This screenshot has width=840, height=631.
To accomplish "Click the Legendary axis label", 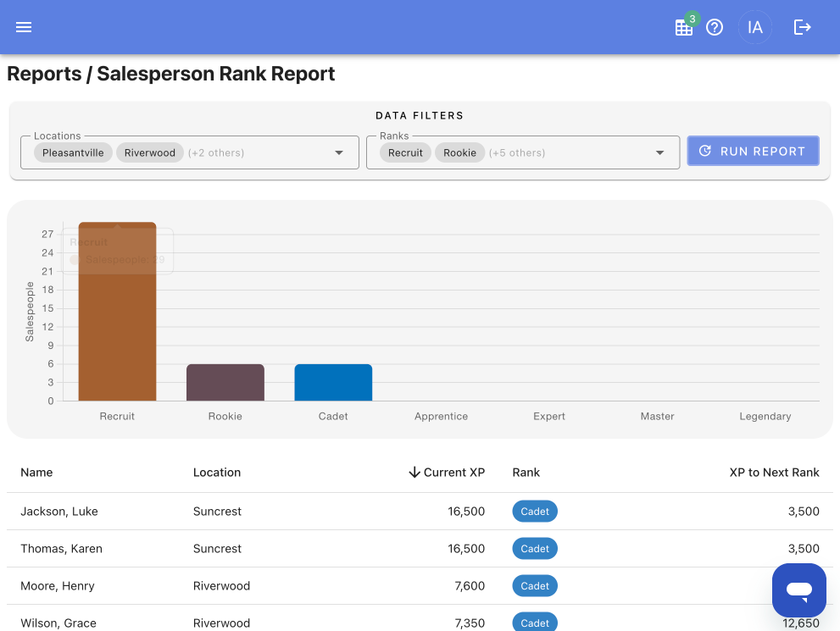I will coord(765,417).
